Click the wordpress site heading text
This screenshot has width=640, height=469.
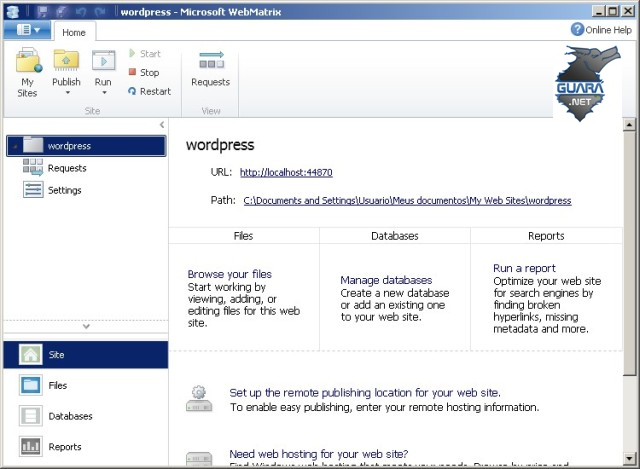pos(220,145)
